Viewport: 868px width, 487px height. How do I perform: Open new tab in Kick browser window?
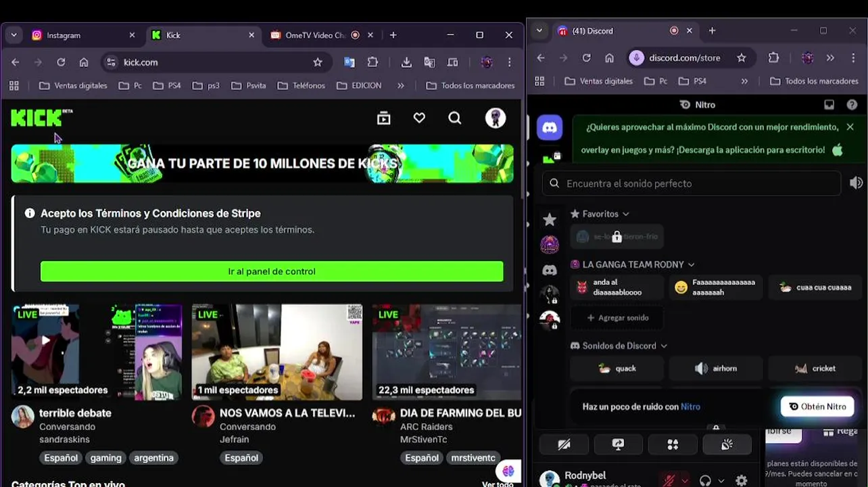coord(393,35)
